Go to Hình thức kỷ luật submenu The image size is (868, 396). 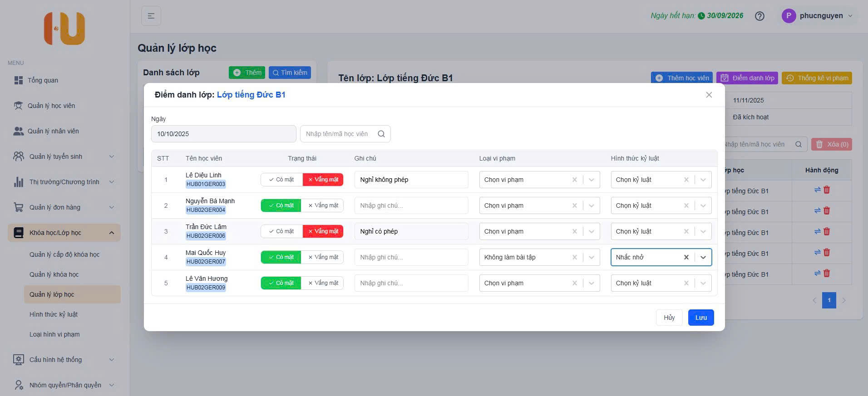pos(54,314)
